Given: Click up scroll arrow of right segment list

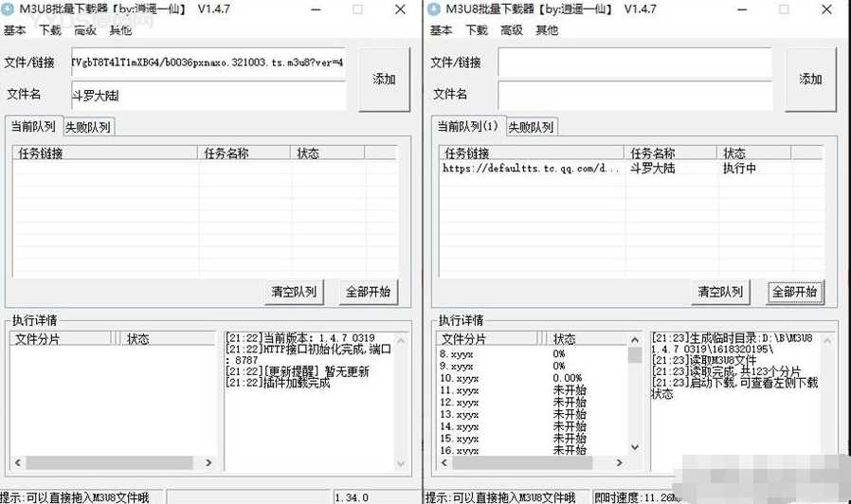Looking at the screenshot, I should tap(634, 339).
